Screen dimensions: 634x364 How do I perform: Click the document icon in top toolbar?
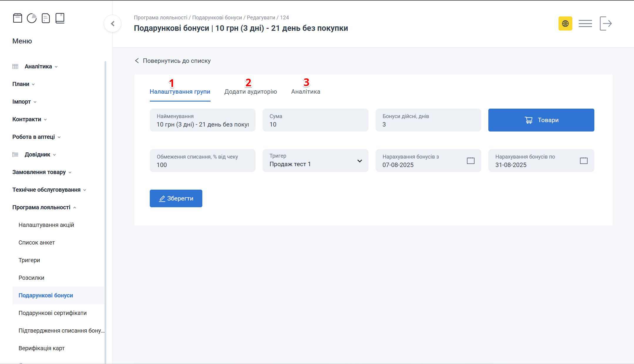coord(46,18)
